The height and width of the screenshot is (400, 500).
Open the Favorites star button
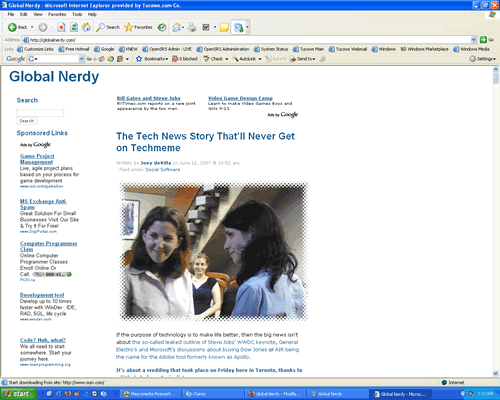pyautogui.click(x=138, y=27)
